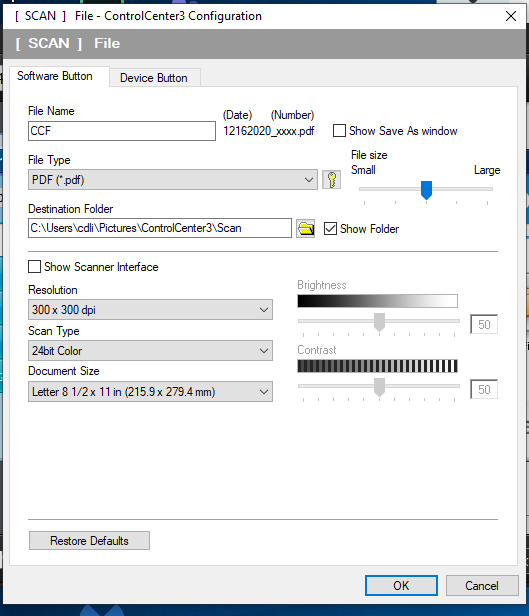Browse for destination folder with folder icon
Screen dimensions: 529x616
[306, 228]
